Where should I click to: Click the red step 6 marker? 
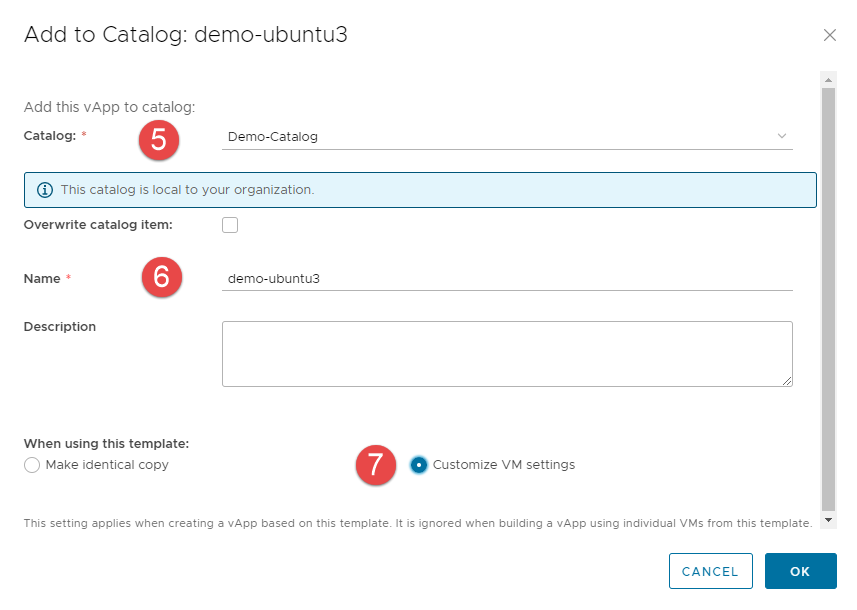(x=161, y=277)
